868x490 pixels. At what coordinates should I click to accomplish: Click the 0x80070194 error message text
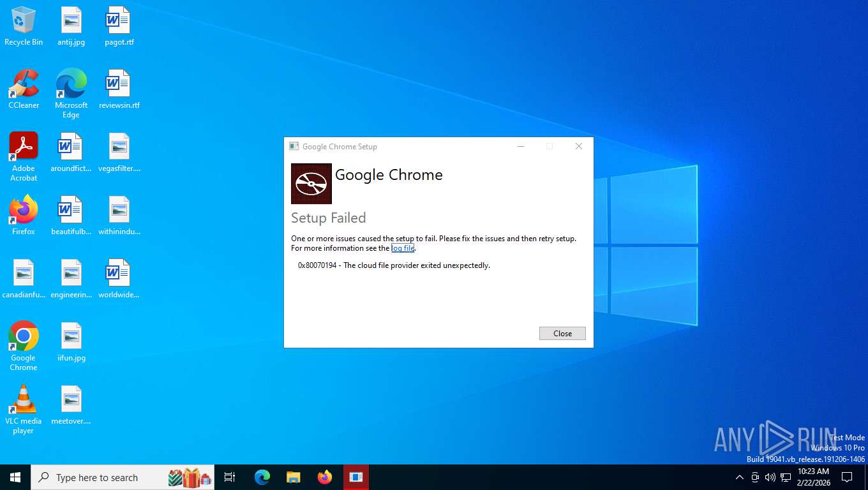[x=394, y=265]
